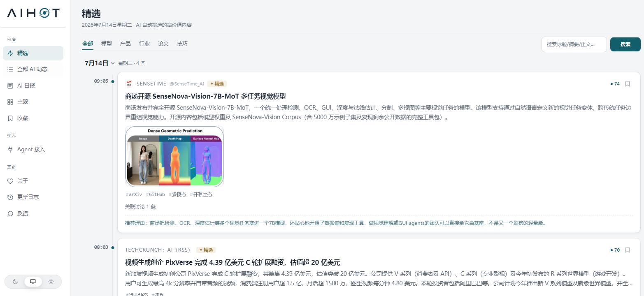Screen dimensions: 644x296
Task: Open the 精选 sidebar lightning icon
Action: [x=10, y=53]
